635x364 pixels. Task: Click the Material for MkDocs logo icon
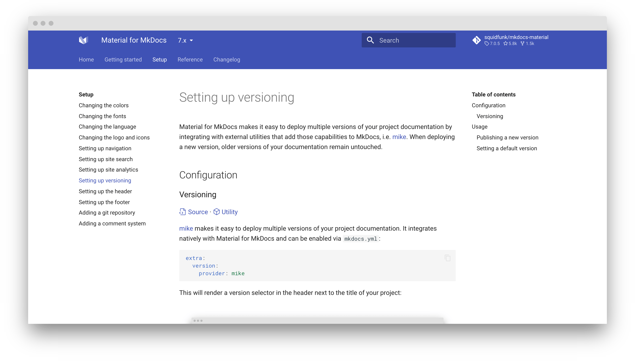click(84, 41)
